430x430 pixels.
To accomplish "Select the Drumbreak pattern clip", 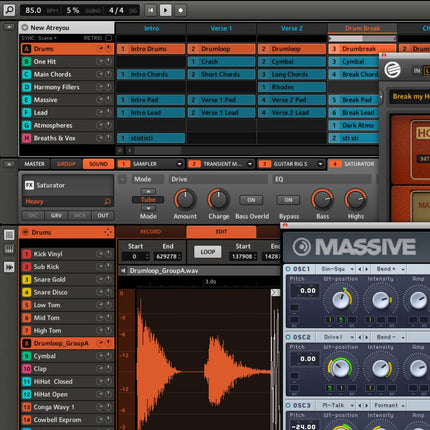I will (362, 49).
